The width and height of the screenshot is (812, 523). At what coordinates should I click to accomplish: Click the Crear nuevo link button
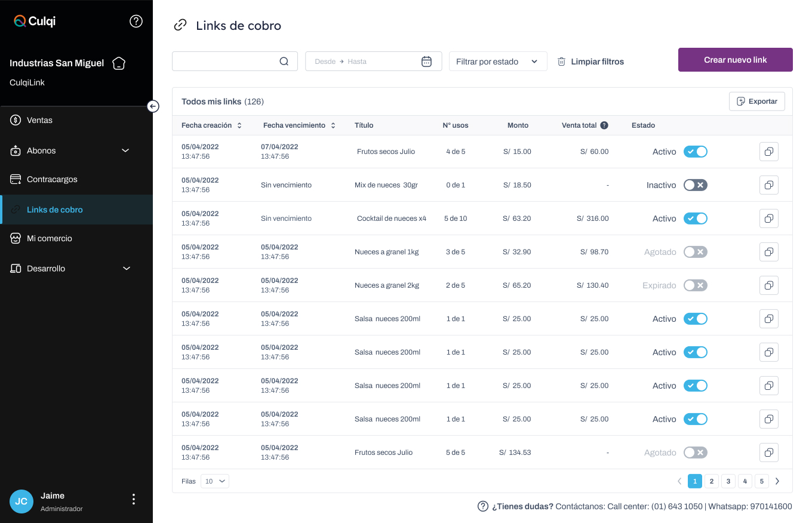[x=735, y=60]
